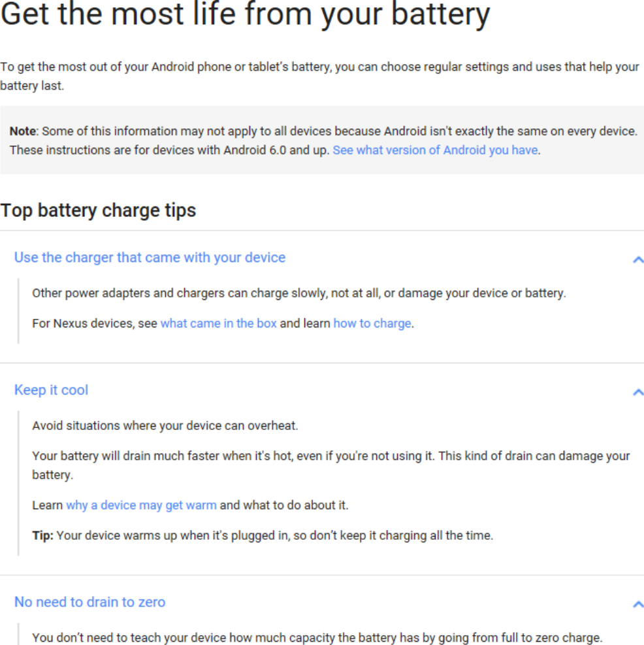Viewport: 644px width, 645px height.
Task: Click the bold 'Tip:' text about charging
Action: click(42, 536)
